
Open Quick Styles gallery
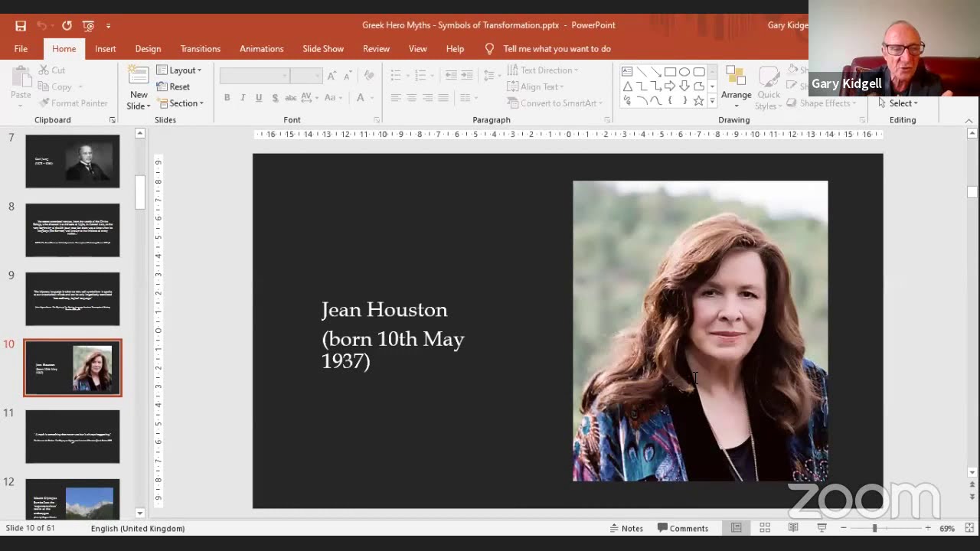click(769, 88)
